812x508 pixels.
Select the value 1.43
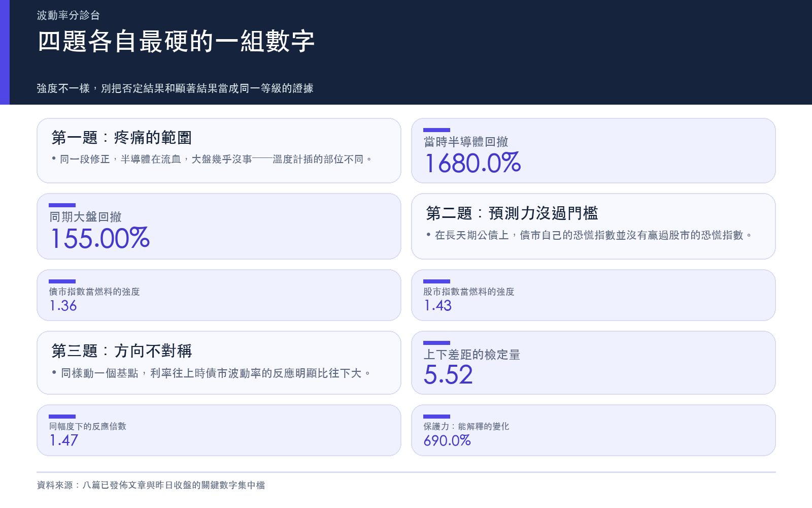coord(437,305)
